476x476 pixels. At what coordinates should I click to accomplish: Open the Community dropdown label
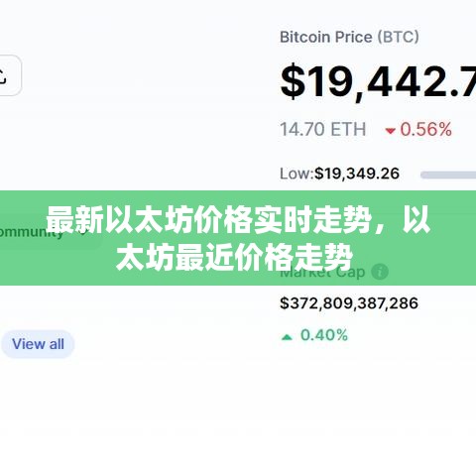(x=32, y=232)
